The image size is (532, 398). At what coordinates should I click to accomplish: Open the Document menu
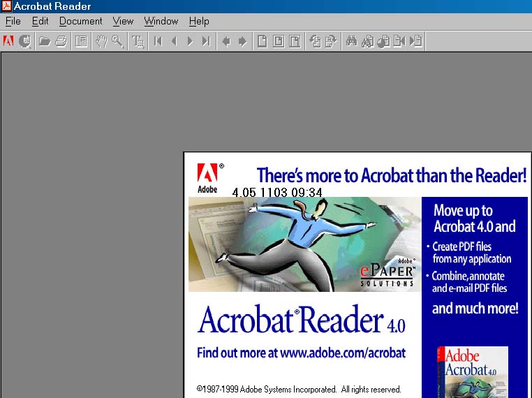[80, 21]
